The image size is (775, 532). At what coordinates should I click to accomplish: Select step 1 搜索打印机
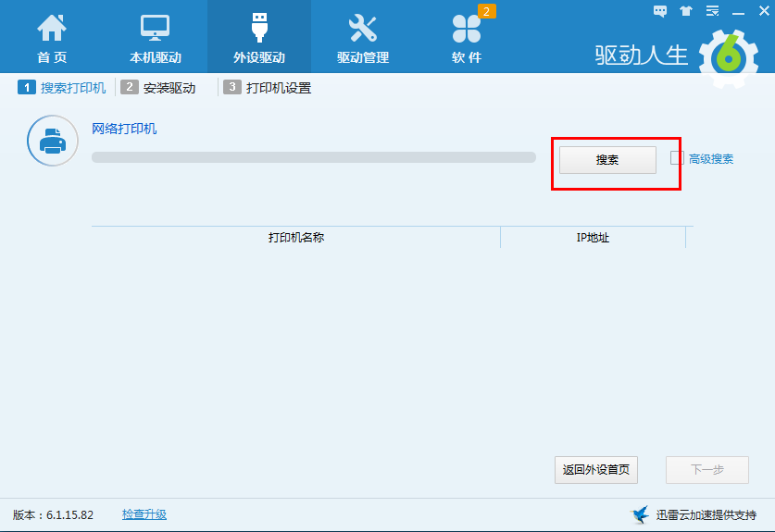(63, 88)
